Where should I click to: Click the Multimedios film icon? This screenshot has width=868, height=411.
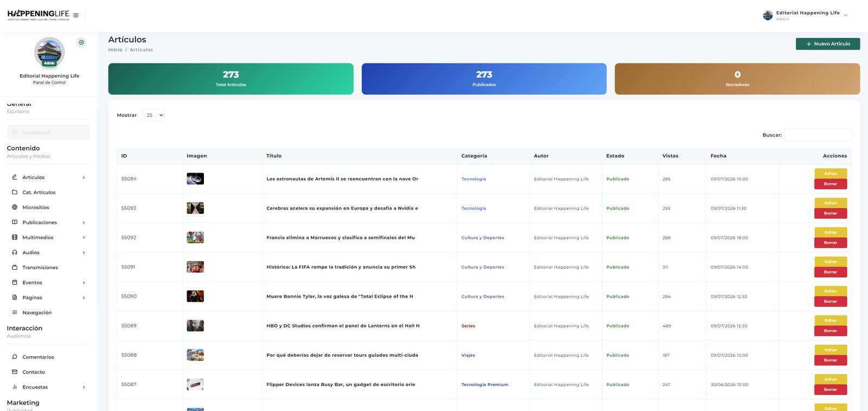(15, 237)
